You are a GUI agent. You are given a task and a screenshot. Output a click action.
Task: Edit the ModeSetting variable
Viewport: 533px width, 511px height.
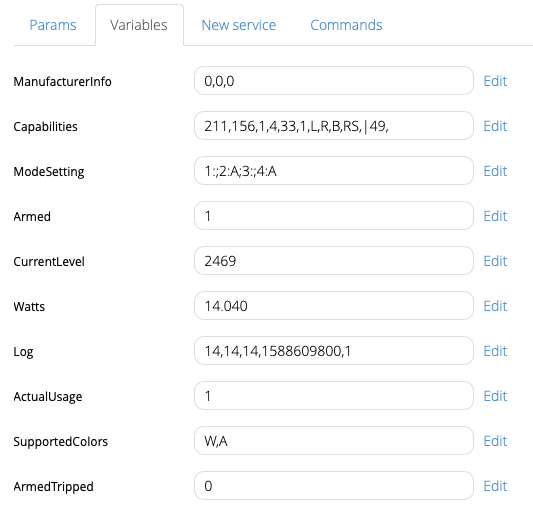(x=495, y=171)
